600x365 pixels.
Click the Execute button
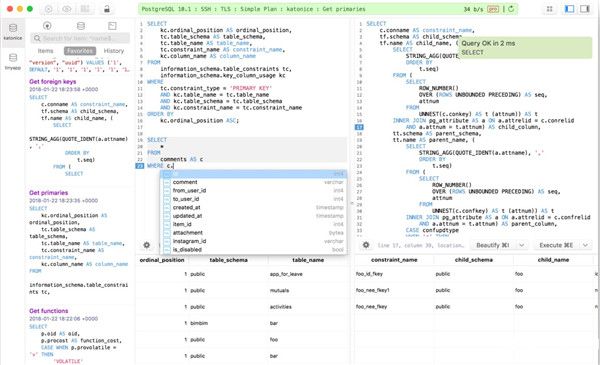coord(556,245)
